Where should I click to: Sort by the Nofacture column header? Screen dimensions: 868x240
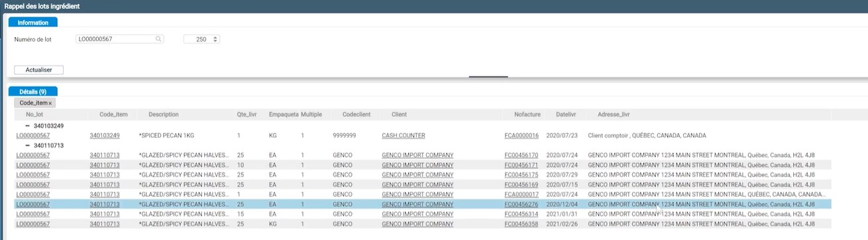pyautogui.click(x=527, y=115)
